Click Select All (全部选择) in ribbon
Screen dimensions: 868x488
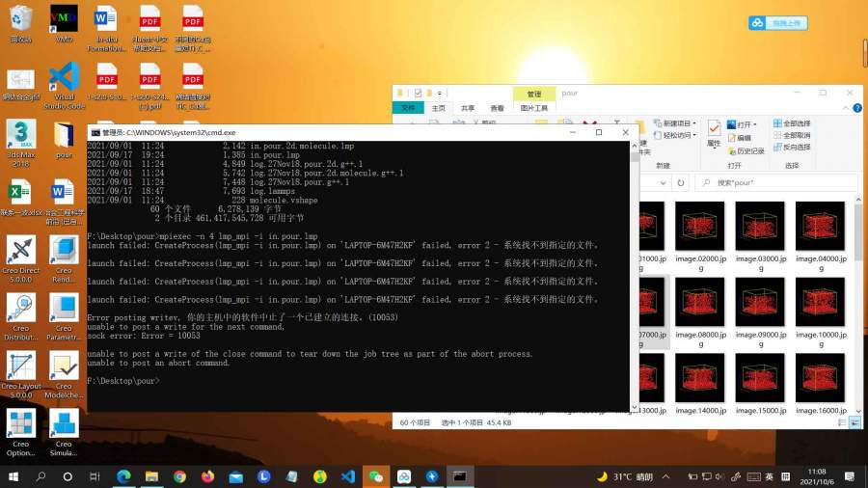coord(796,124)
